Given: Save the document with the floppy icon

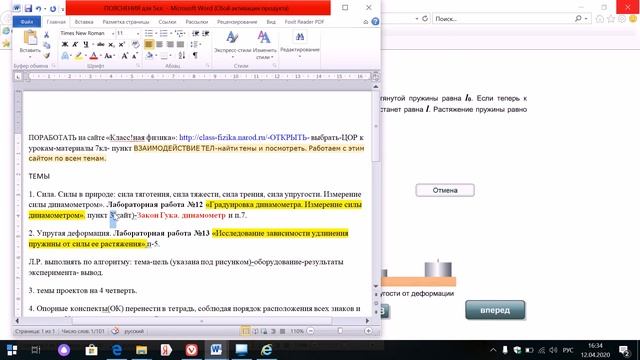Looking at the screenshot, I should pos(28,8).
